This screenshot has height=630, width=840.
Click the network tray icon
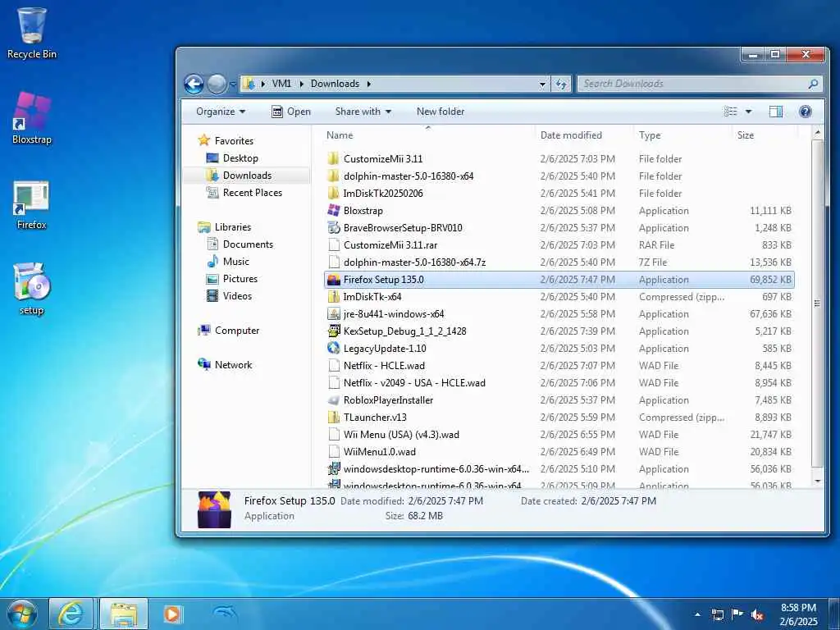pyautogui.click(x=717, y=615)
